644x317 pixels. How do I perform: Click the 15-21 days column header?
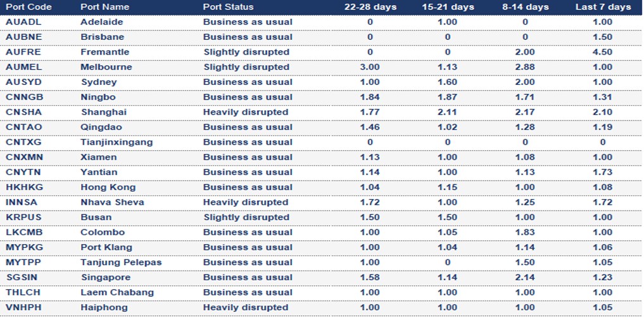click(x=448, y=7)
